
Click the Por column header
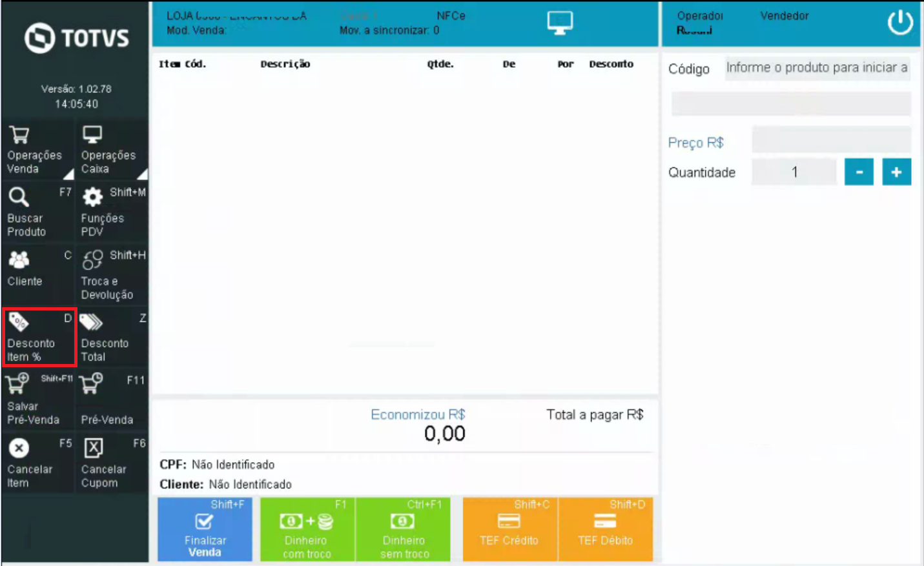coord(566,64)
